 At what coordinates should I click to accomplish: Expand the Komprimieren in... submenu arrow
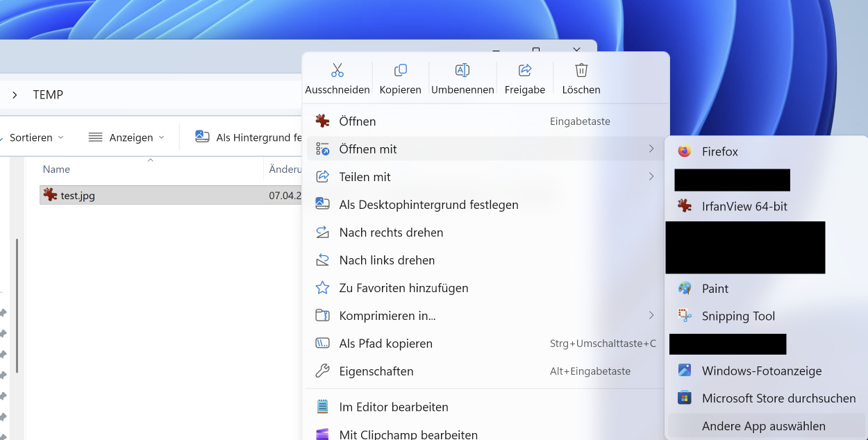(651, 316)
